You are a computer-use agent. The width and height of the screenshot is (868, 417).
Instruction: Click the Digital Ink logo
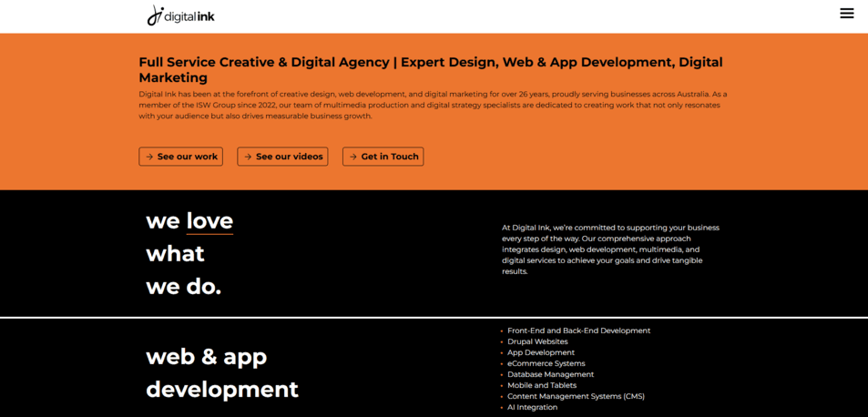(180, 15)
